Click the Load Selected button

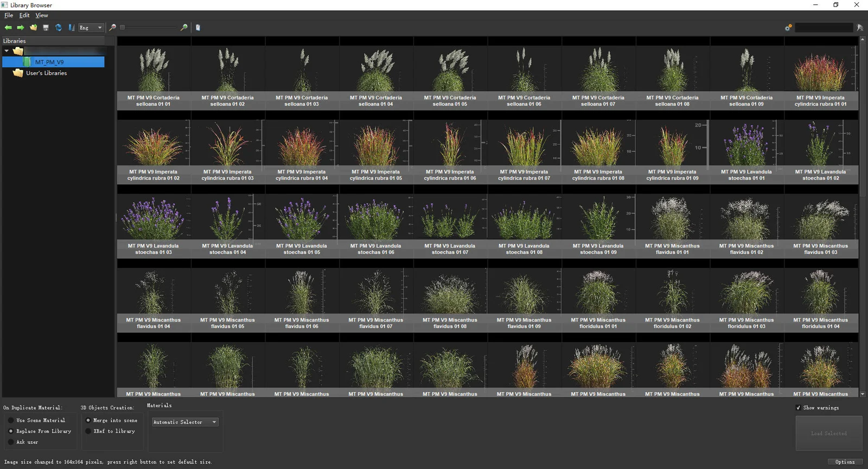point(828,433)
